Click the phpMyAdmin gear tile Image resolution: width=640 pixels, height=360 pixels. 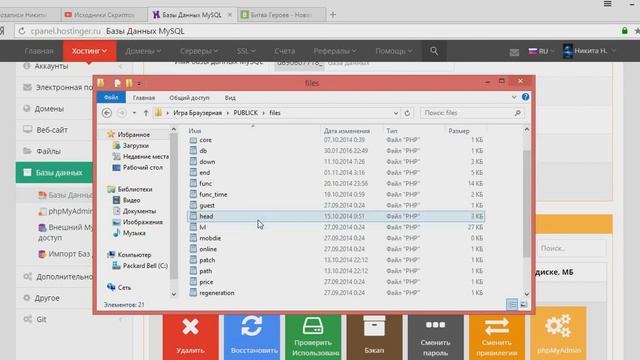pyautogui.click(x=559, y=334)
